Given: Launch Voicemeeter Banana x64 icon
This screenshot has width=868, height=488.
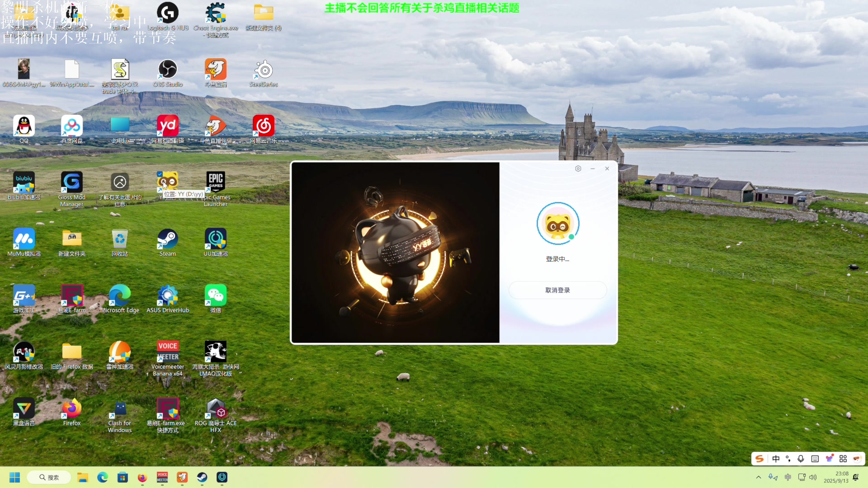Looking at the screenshot, I should (168, 358).
